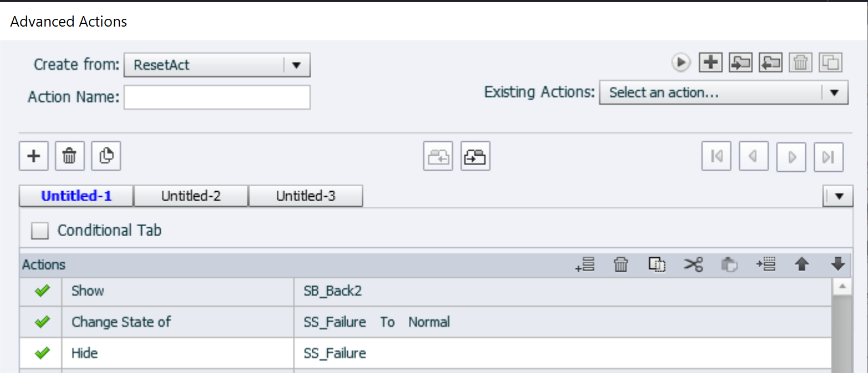The image size is (868, 373).
Task: Switch to the Untitled-2 tab
Action: [191, 196]
